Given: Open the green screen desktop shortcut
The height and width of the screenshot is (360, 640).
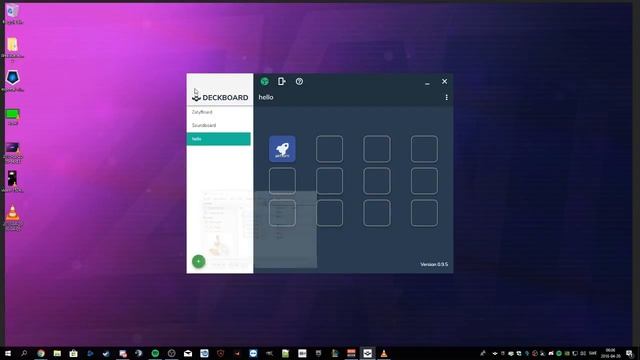Looking at the screenshot, I should (12, 116).
